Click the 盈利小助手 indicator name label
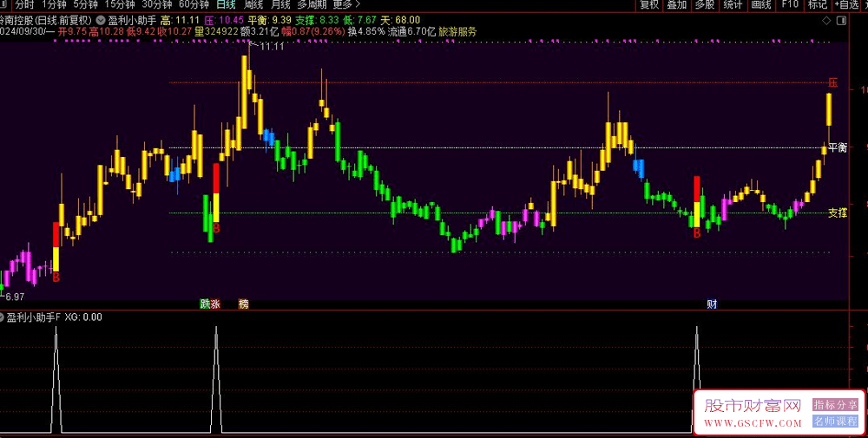The width and height of the screenshot is (868, 438). tap(132, 21)
